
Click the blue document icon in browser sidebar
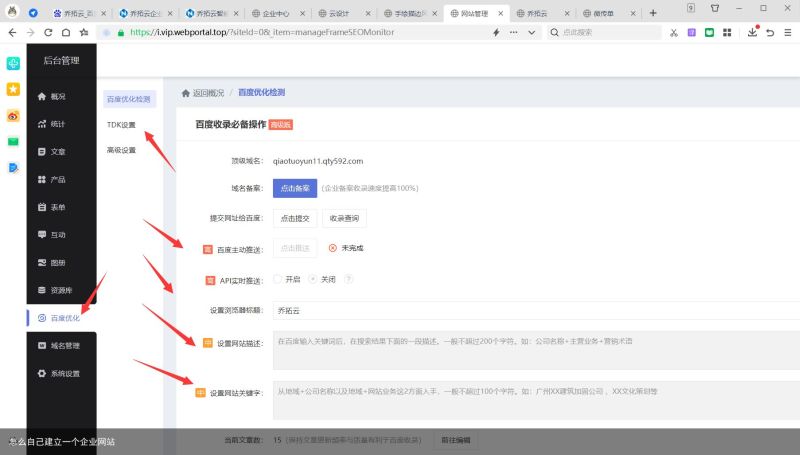(x=13, y=168)
